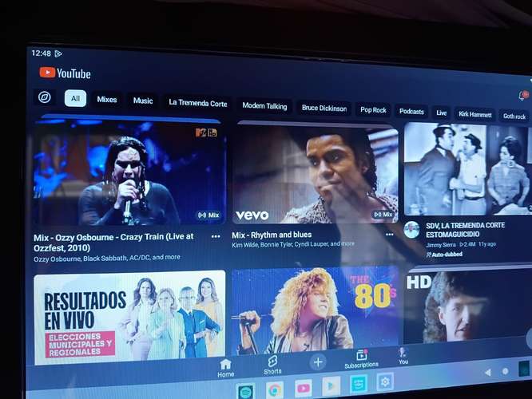This screenshot has height=399, width=532.
Task: Open the Subscriptions section
Action: (361, 359)
